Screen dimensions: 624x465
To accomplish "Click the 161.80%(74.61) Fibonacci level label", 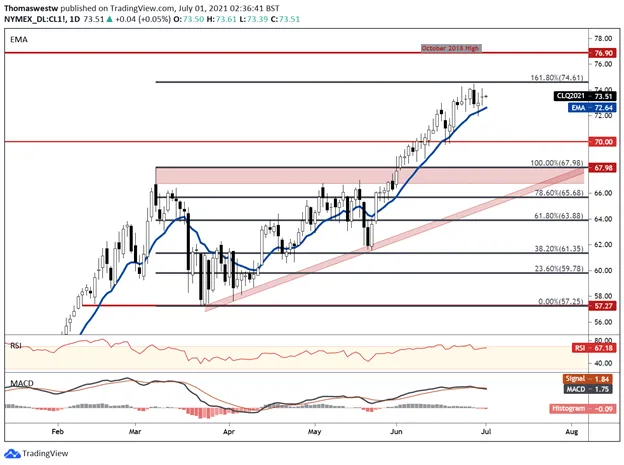I will pos(557,78).
